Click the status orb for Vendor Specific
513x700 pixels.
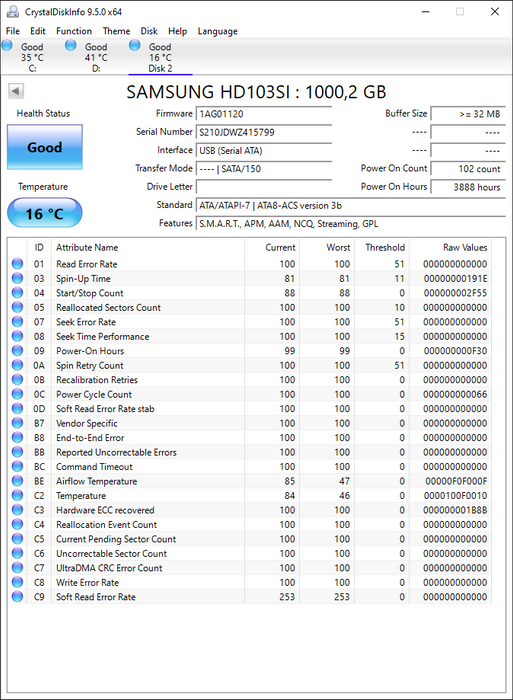tap(17, 423)
